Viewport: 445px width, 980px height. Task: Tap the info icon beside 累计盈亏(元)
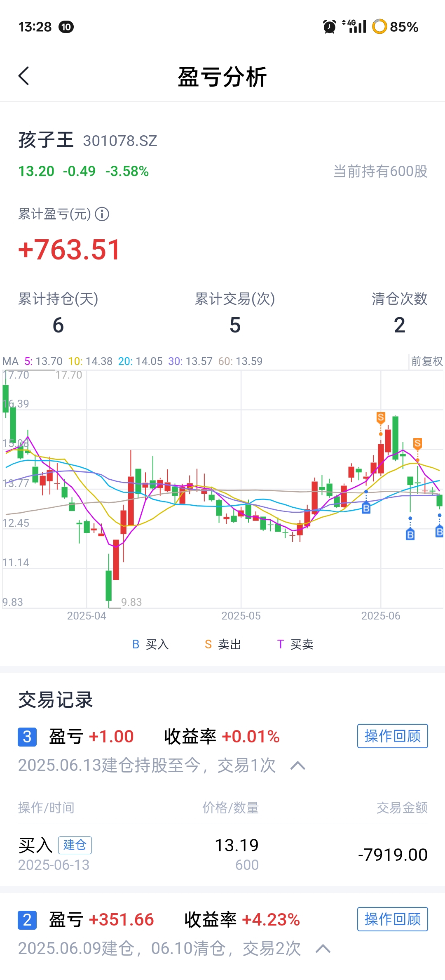(102, 214)
